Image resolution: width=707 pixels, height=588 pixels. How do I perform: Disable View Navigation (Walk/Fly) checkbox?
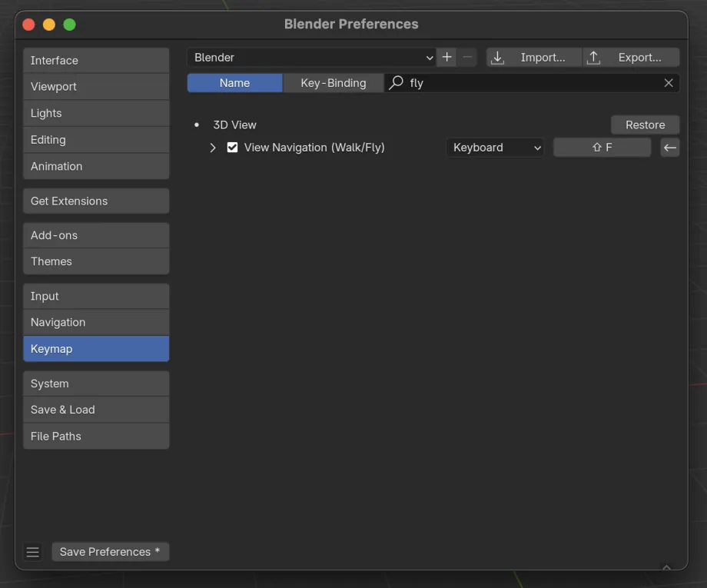tap(232, 148)
